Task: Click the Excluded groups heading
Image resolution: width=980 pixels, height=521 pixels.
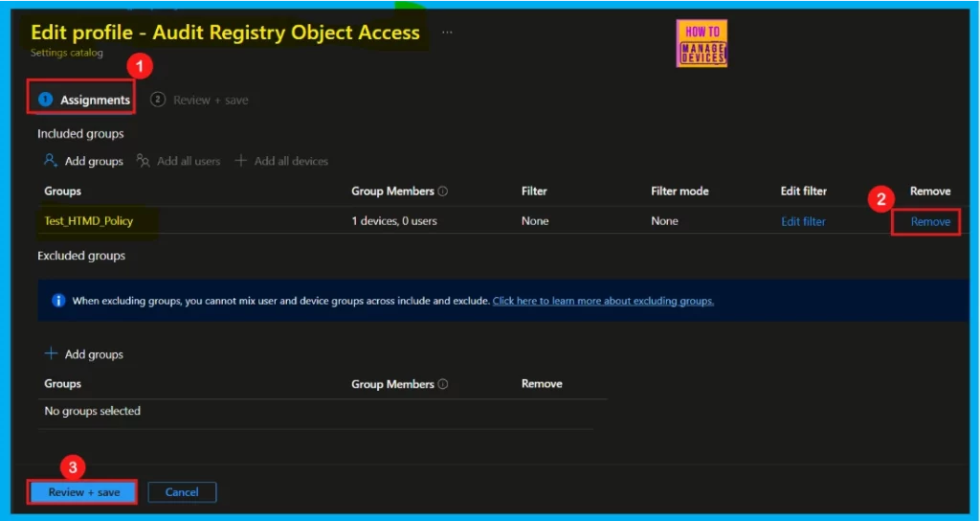Action: pos(81,256)
